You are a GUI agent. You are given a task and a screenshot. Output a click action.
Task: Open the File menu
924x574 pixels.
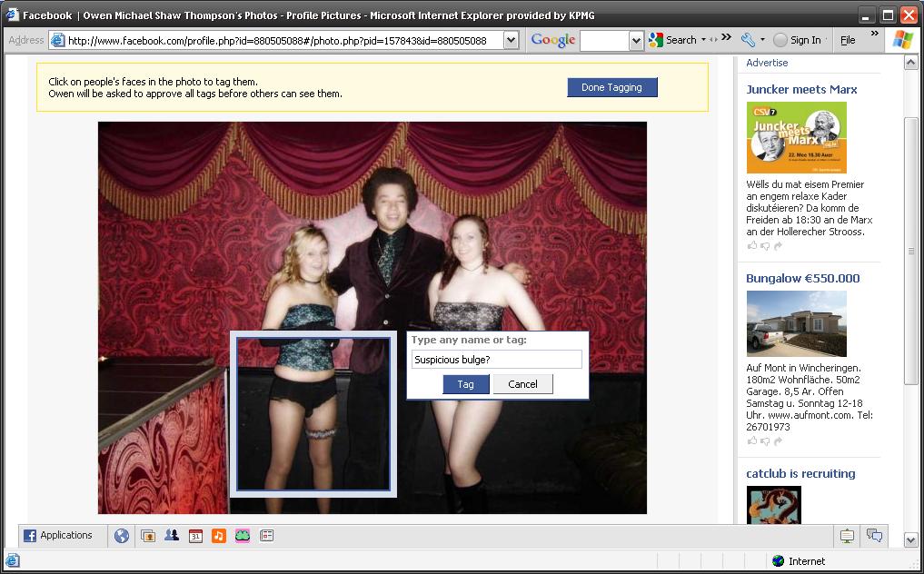point(848,40)
